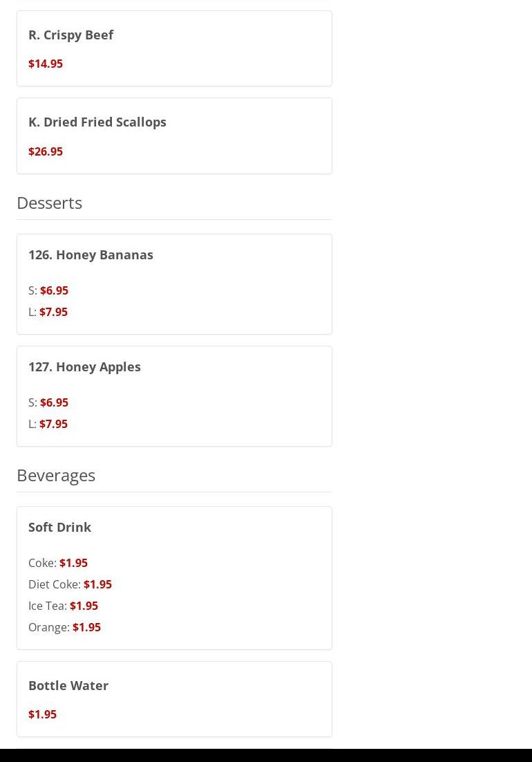
Task: Select the Ice Tea $1.95 option
Action: [84, 606]
